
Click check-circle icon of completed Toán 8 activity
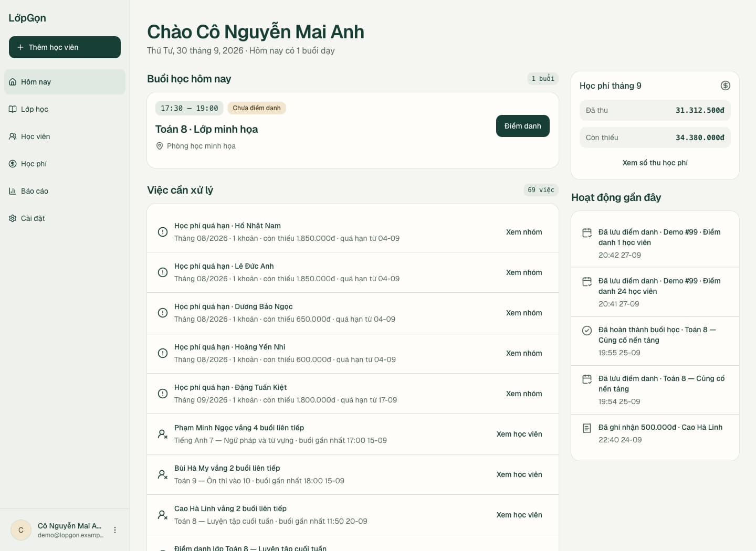click(587, 330)
